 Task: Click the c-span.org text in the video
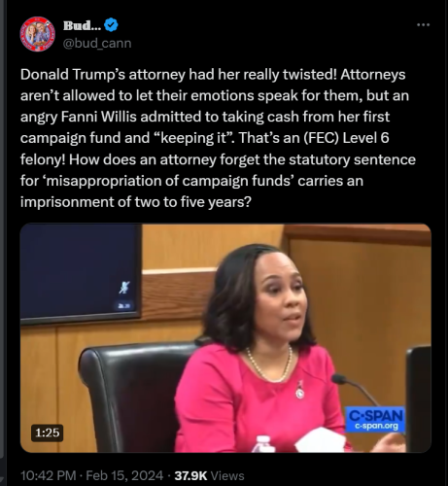(376, 426)
